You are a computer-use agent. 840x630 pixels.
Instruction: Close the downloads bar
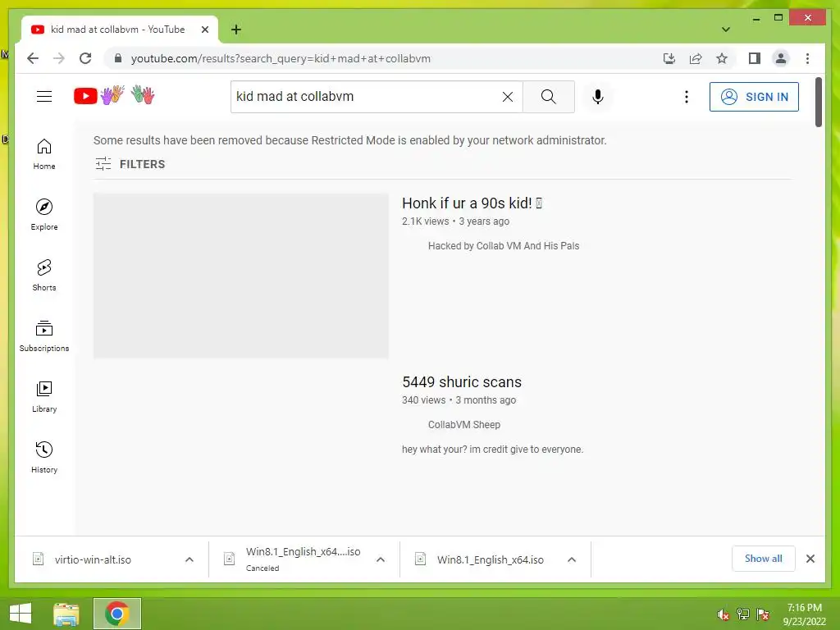pos(810,559)
